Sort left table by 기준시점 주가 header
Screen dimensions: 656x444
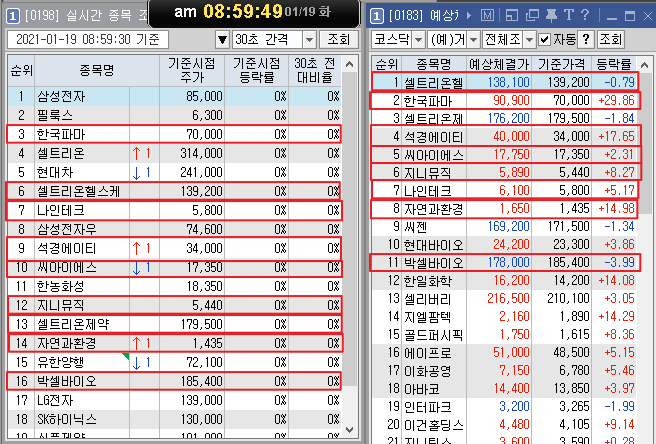(x=192, y=70)
